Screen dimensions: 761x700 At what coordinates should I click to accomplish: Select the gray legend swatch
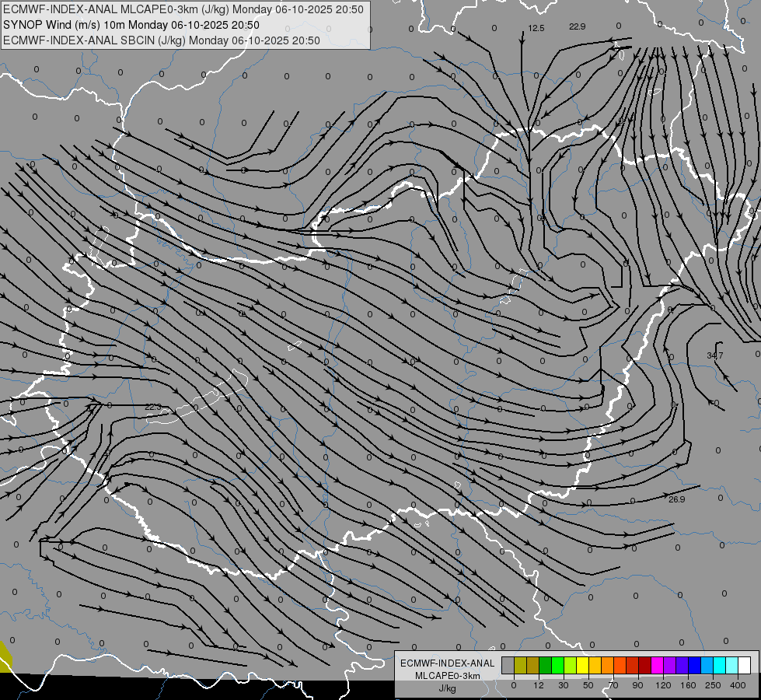click(508, 665)
